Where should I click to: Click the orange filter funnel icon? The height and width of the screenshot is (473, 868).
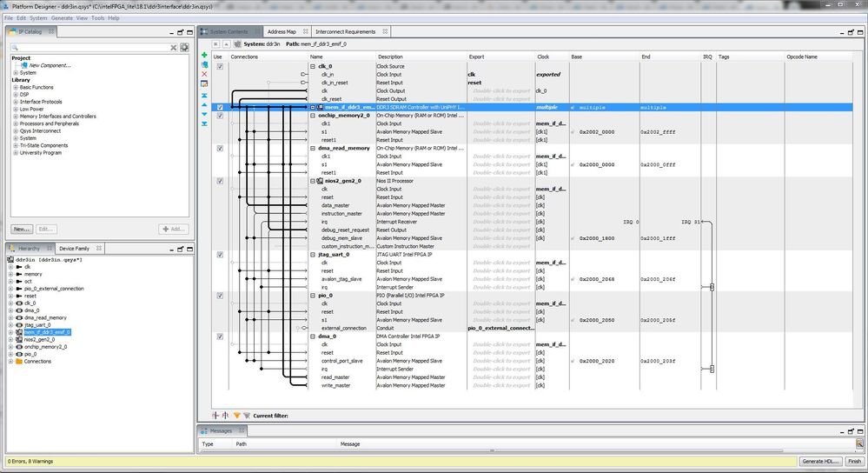236,416
